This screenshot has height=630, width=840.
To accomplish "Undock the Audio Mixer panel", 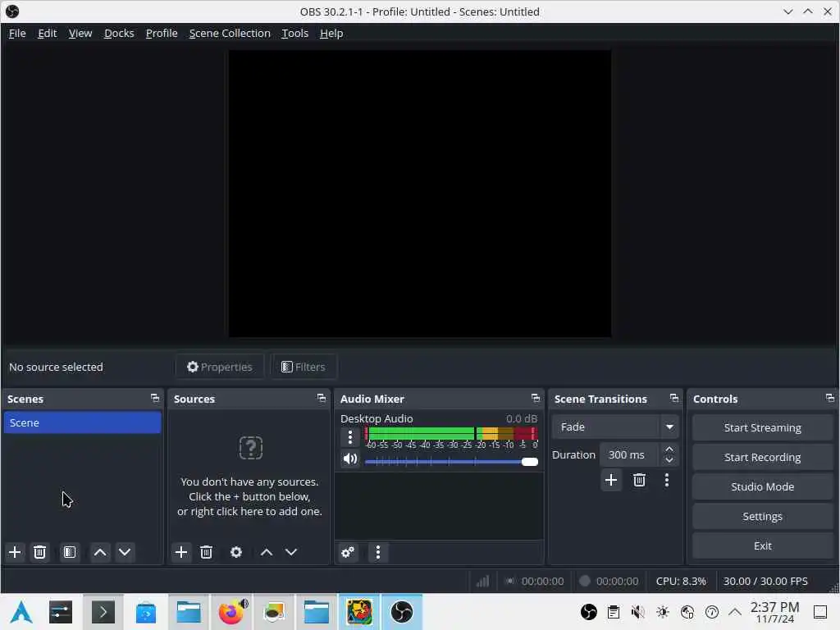I will 535,398.
